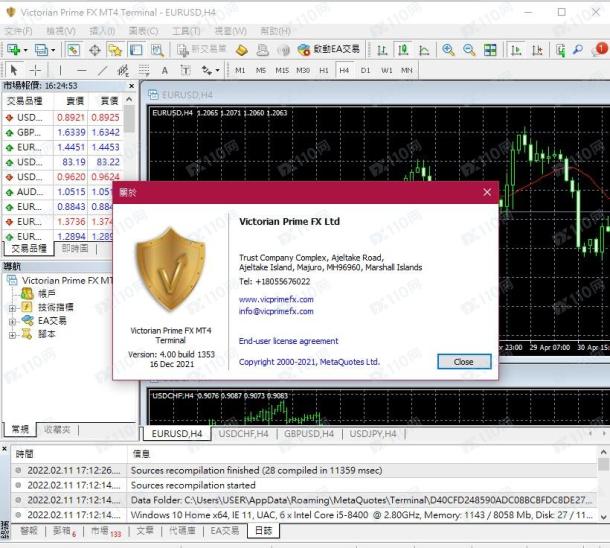The image size is (610, 548).
Task: Open the Profiles dropdown arrow
Action: click(53, 50)
